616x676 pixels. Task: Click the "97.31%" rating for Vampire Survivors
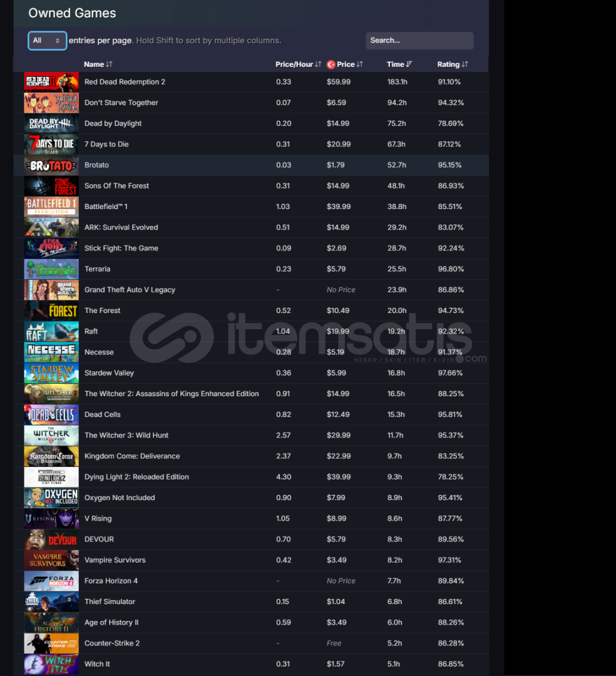(x=449, y=560)
